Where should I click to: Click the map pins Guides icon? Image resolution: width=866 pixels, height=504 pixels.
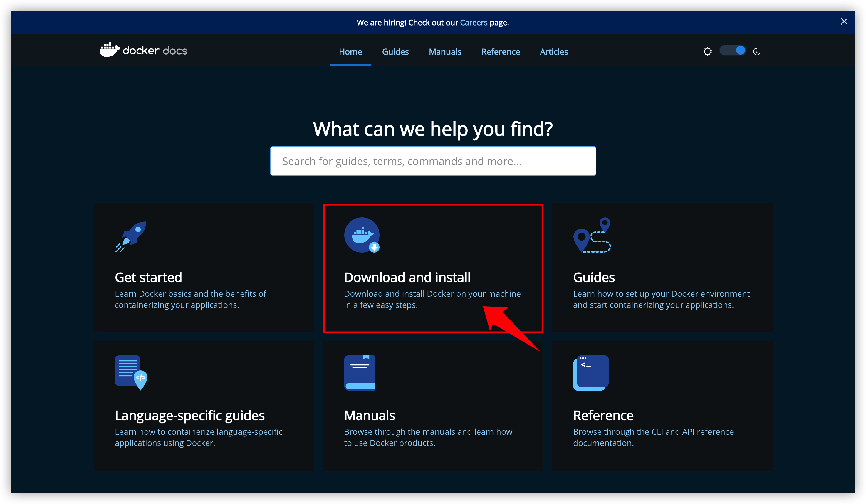(592, 235)
